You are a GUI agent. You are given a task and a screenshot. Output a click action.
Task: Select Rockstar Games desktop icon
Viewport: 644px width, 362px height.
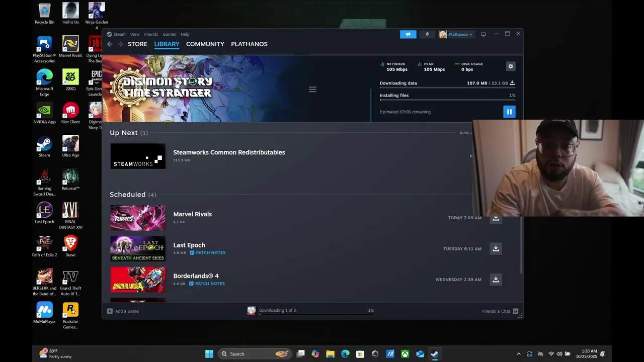(70, 315)
